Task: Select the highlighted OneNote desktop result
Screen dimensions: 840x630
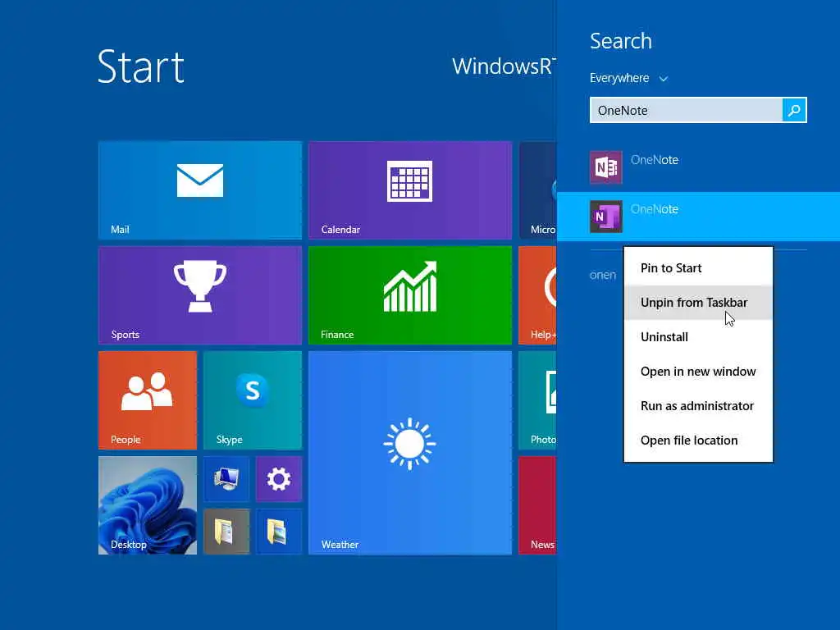Action: 698,217
